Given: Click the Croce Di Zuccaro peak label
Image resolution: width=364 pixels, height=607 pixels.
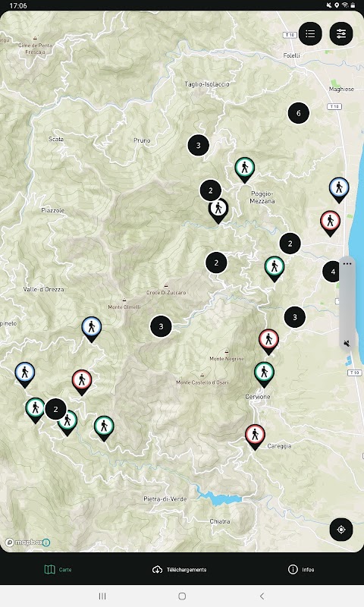Looking at the screenshot, I should 166,293.
